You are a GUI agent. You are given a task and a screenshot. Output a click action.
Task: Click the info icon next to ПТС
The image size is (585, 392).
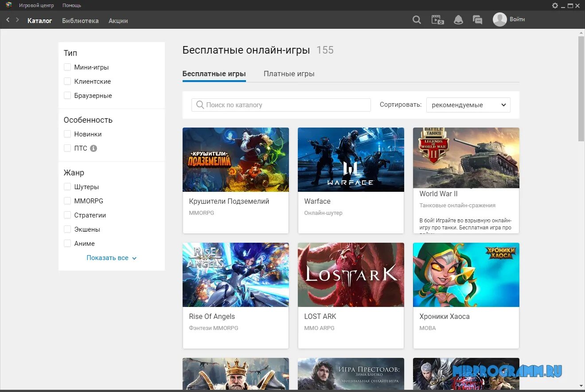94,148
